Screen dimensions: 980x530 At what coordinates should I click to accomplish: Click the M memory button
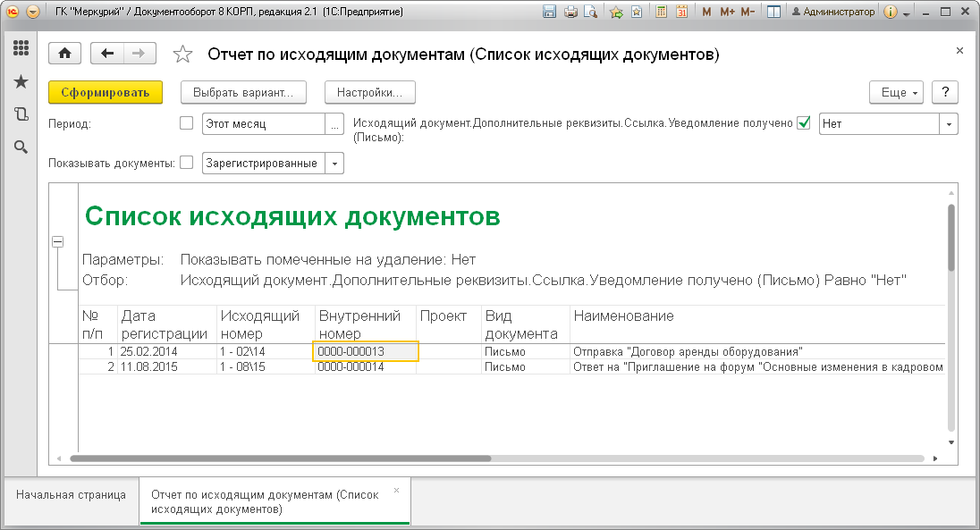(x=706, y=12)
